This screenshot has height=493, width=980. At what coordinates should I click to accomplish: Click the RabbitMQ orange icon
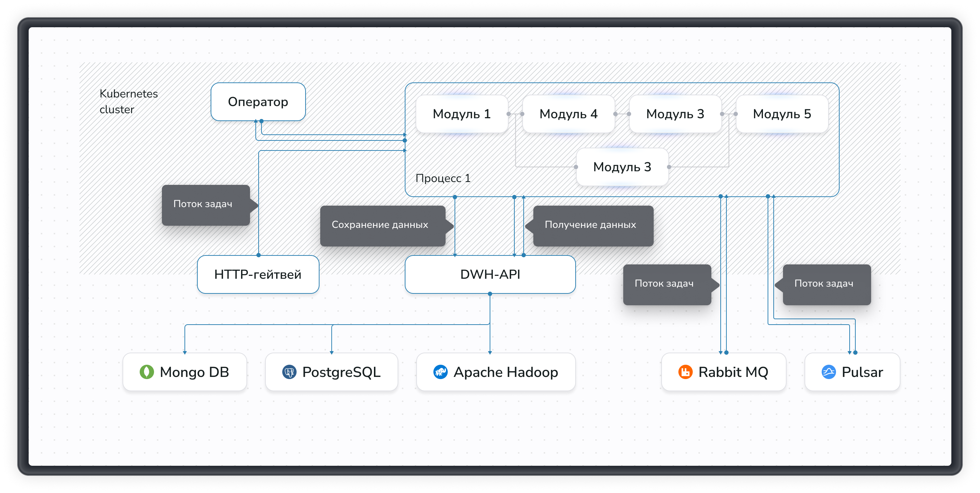pyautogui.click(x=685, y=372)
